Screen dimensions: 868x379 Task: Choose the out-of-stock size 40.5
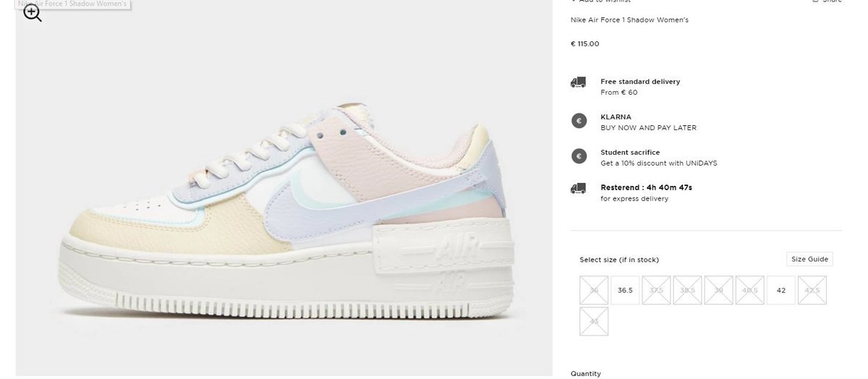pyautogui.click(x=749, y=290)
